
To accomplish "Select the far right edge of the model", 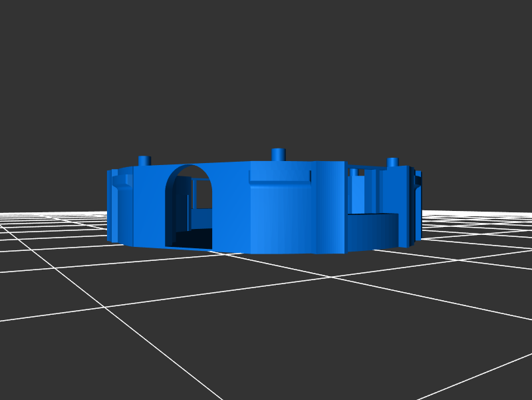I will tap(419, 206).
